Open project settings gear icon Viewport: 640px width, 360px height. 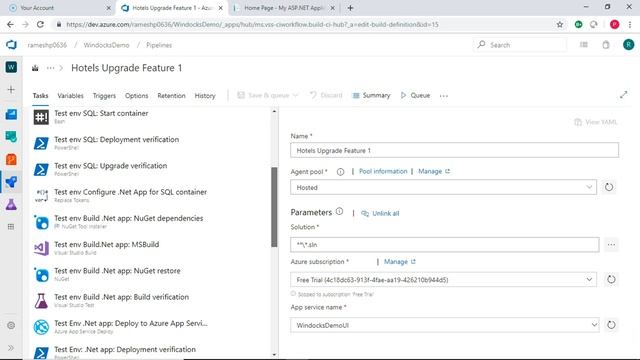[x=11, y=325]
